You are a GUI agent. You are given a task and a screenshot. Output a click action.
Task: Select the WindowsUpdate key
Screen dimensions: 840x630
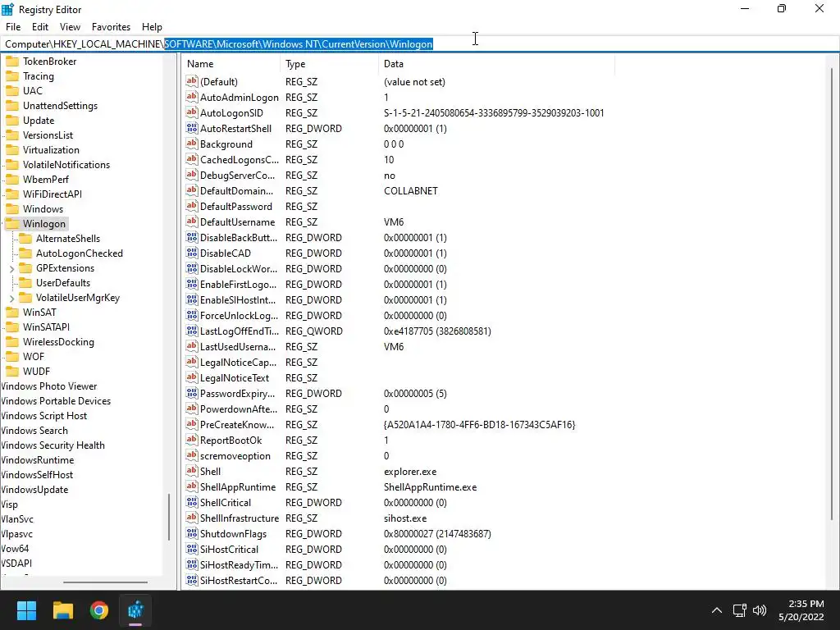click(x=34, y=490)
